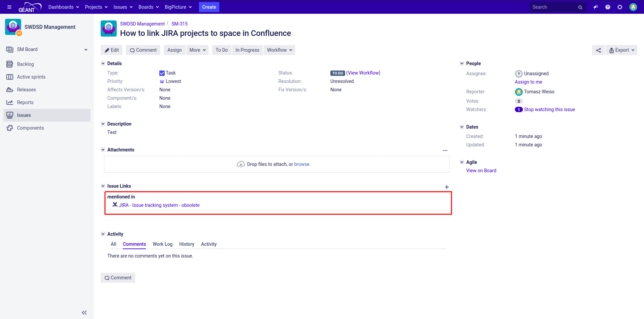This screenshot has width=644, height=319.
Task: Open the help question mark icon
Action: [x=608, y=7]
